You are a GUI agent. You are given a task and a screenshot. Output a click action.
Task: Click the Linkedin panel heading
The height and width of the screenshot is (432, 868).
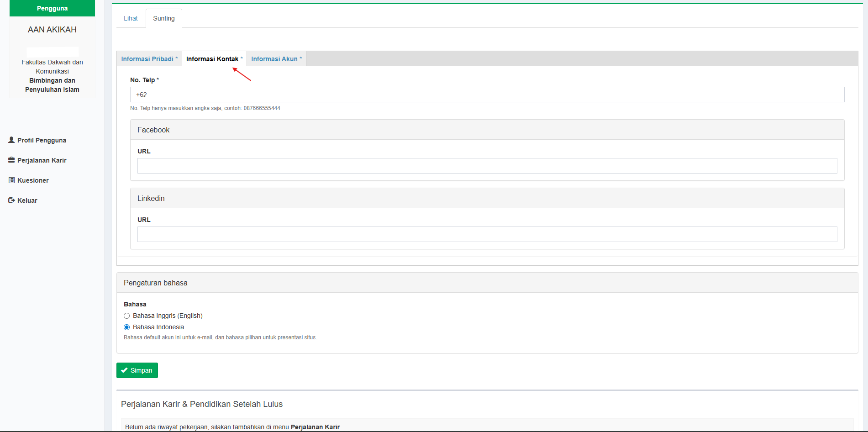[151, 198]
